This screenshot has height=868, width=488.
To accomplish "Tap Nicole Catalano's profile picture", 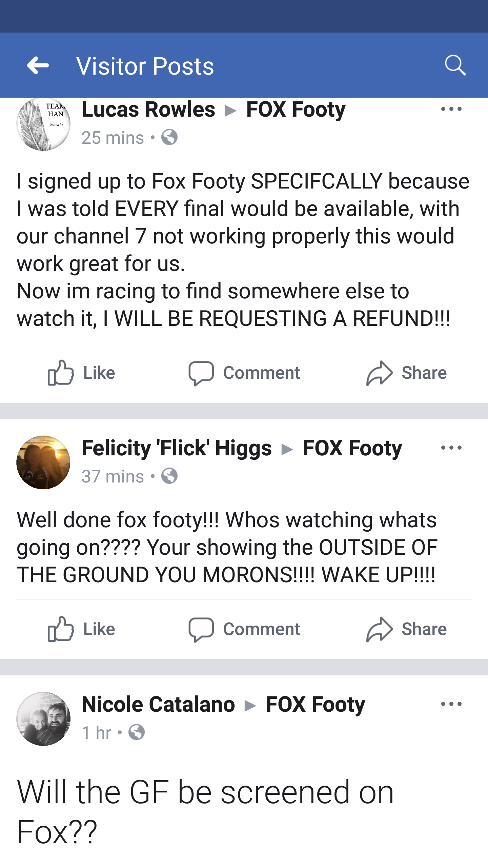I will [43, 719].
